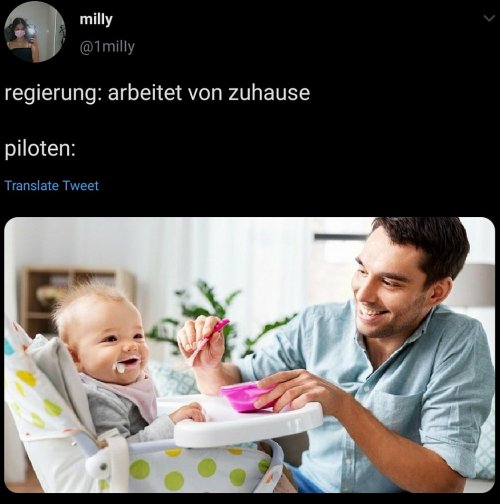Click the tweet text 'regierung: arbeitet von zuhause'
This screenshot has width=500, height=504.
[157, 93]
